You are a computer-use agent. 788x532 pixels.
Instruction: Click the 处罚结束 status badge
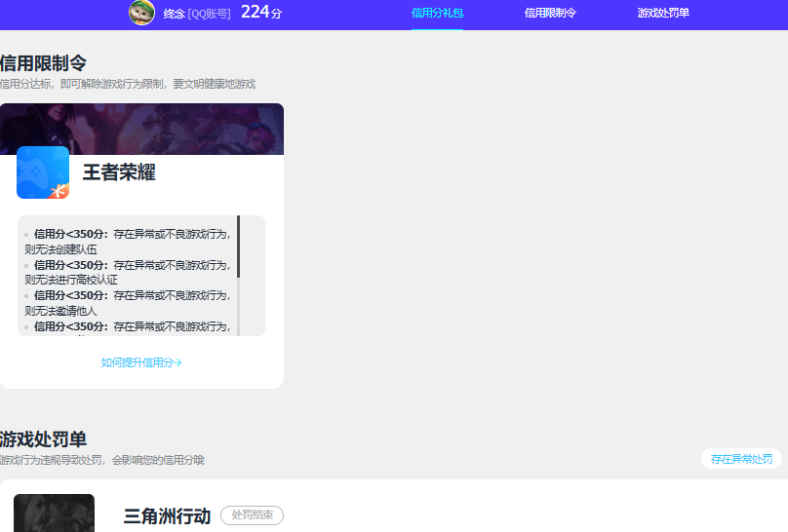tap(253, 514)
